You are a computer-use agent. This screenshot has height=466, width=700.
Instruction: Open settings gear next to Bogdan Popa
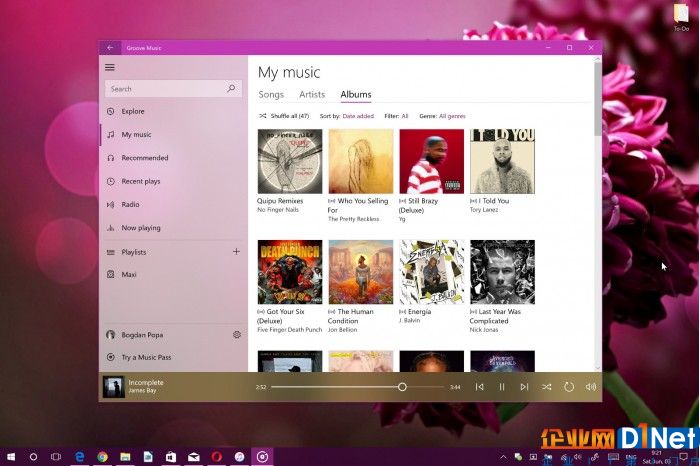tap(237, 334)
